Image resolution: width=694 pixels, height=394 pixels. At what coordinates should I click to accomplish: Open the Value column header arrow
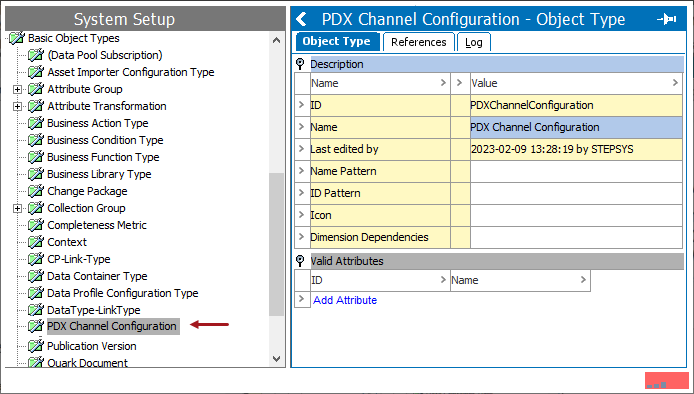pyautogui.click(x=675, y=83)
